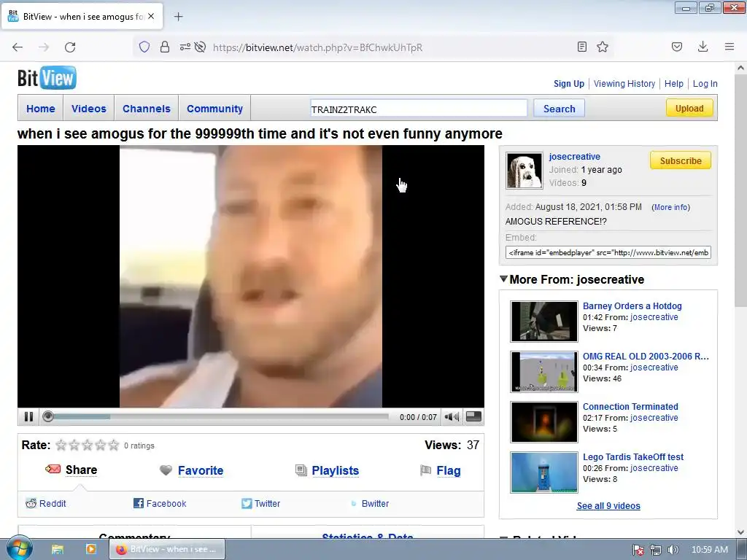Screen dimensions: 747x560
Task: Click the Share envelope icon
Action: (x=53, y=470)
